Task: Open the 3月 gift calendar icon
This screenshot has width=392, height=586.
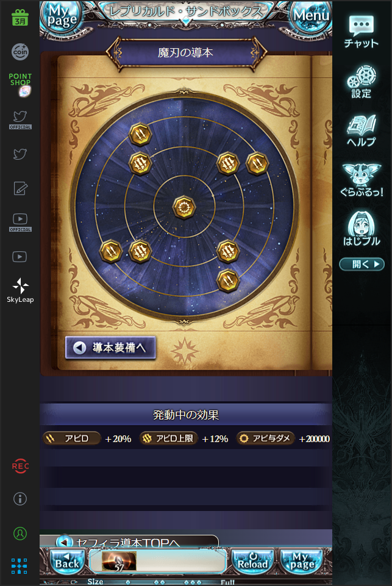Action: tap(20, 18)
